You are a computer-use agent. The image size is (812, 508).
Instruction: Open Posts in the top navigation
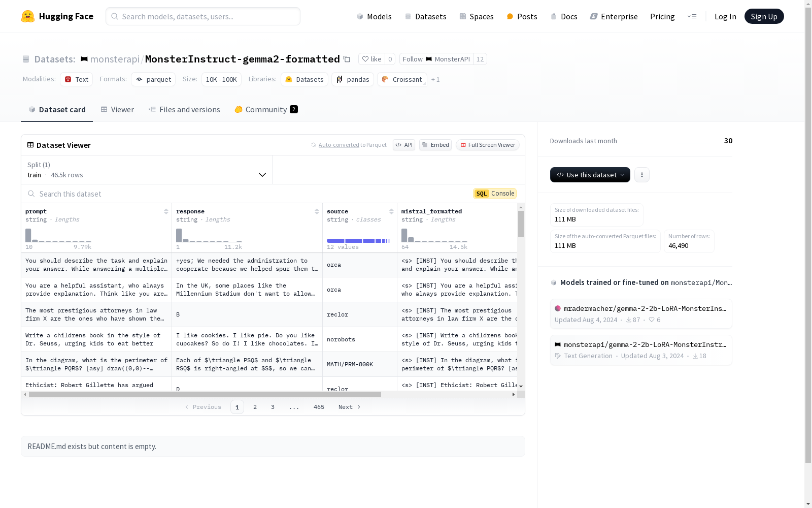[x=522, y=16]
